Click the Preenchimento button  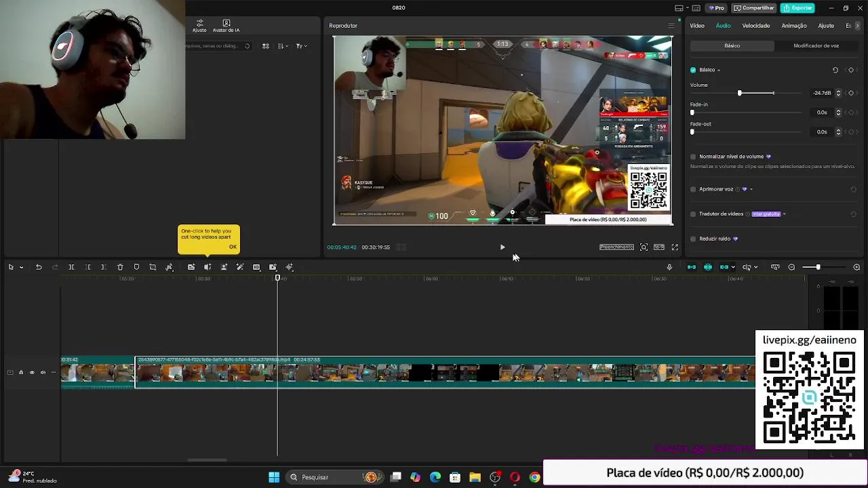[x=616, y=247]
